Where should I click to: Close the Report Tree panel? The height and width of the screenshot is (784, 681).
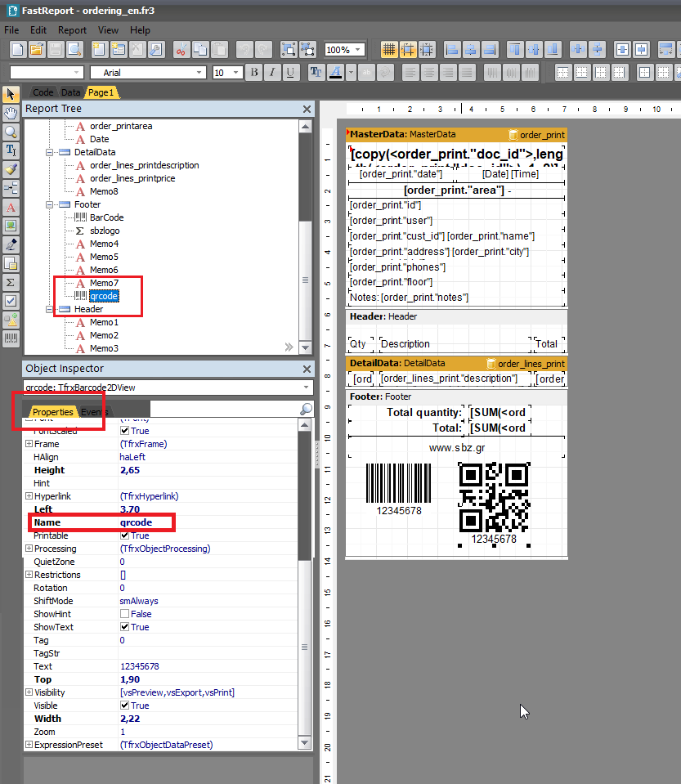click(307, 109)
